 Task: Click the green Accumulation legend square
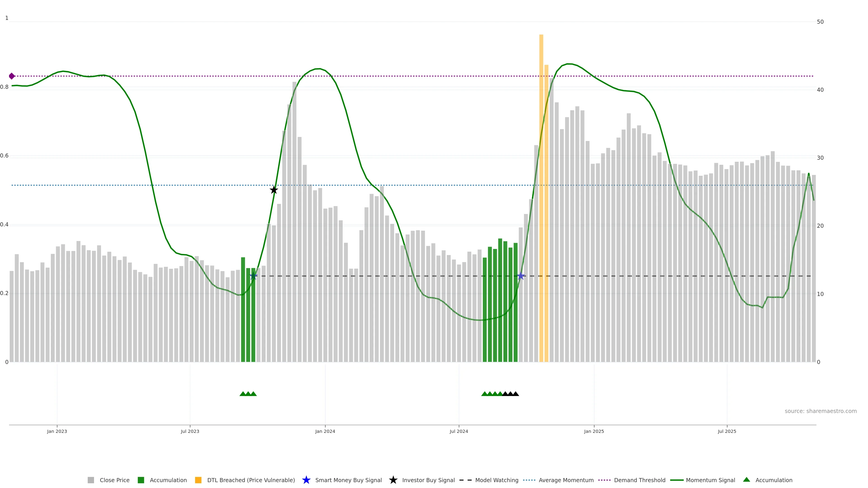click(141, 480)
